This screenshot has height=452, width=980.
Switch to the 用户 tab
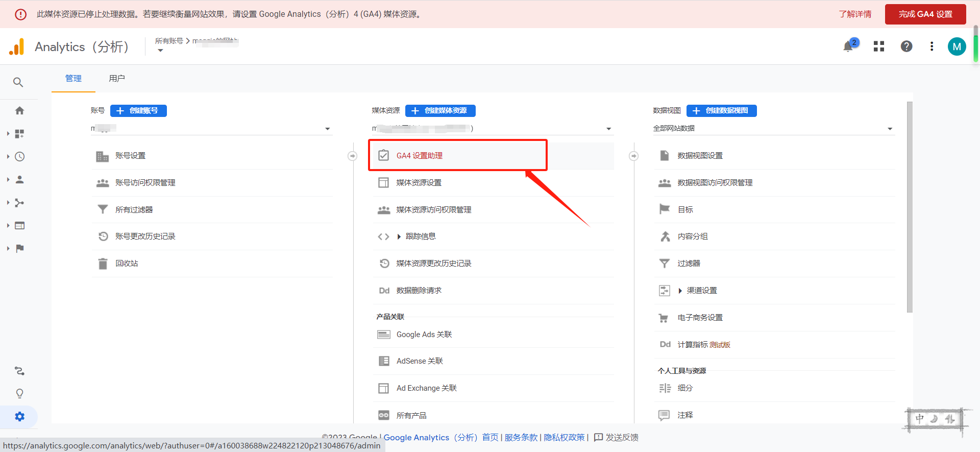117,78
